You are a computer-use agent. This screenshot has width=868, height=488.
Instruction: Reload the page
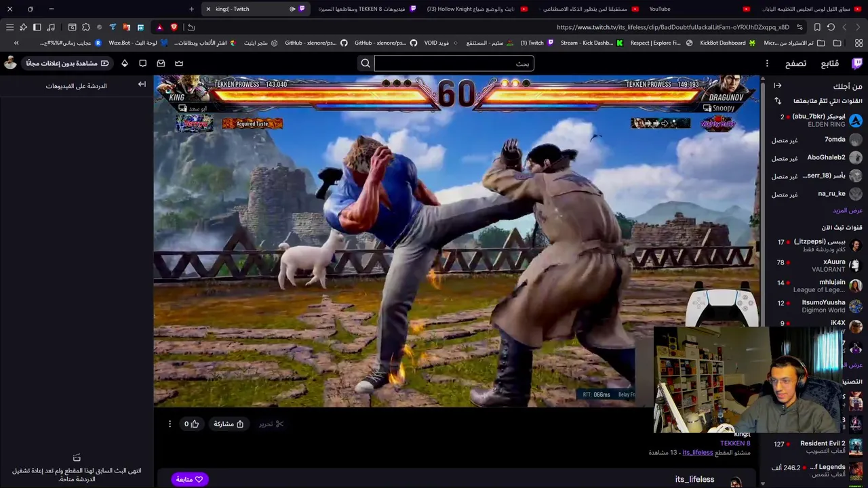click(831, 27)
